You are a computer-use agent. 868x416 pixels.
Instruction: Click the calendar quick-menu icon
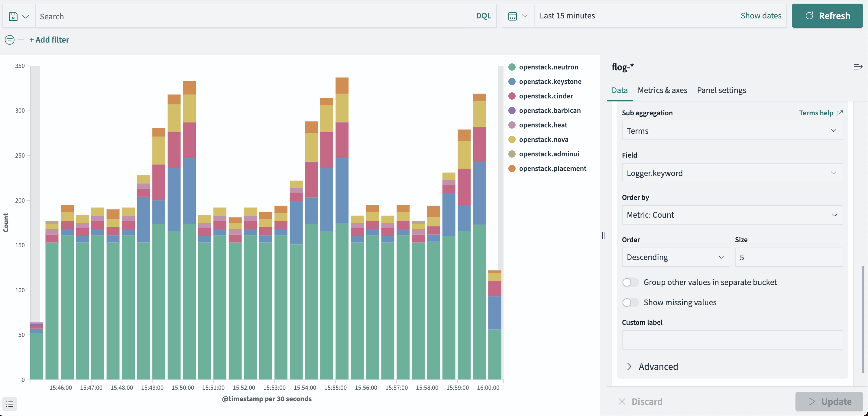click(x=517, y=16)
